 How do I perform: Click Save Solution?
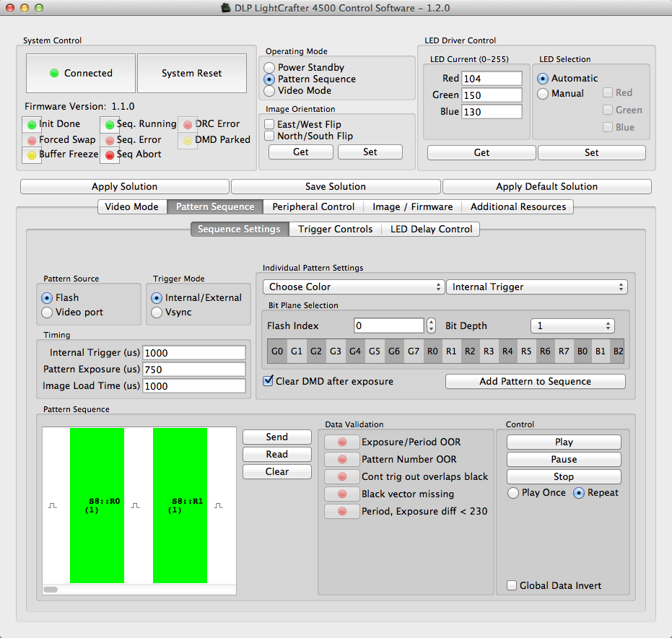pos(336,186)
